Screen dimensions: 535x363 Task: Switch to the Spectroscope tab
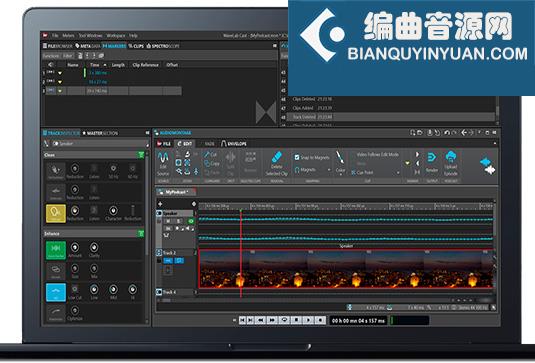163,46
